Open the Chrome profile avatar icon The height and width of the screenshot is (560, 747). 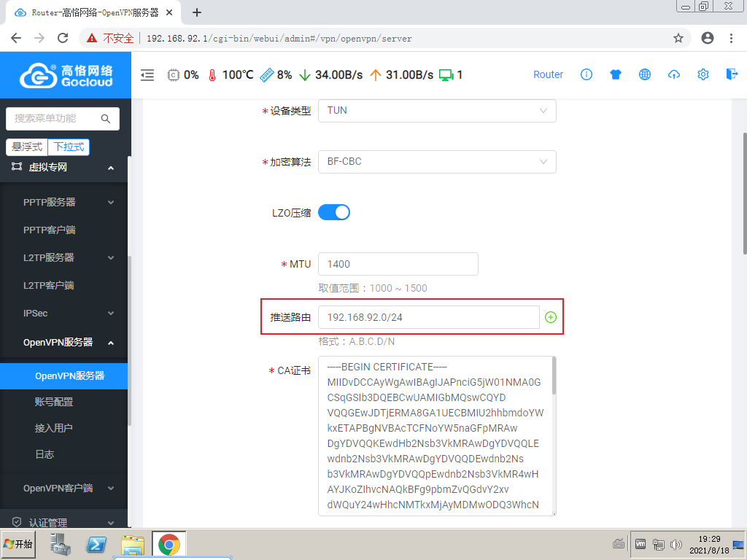click(708, 38)
